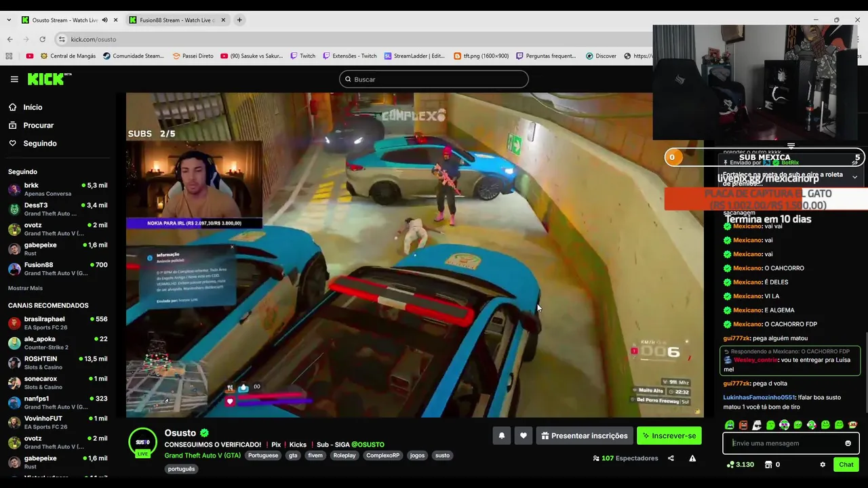Open the Extensões - Twitch bookmark
Screen dimensions: 868x488
[349, 56]
